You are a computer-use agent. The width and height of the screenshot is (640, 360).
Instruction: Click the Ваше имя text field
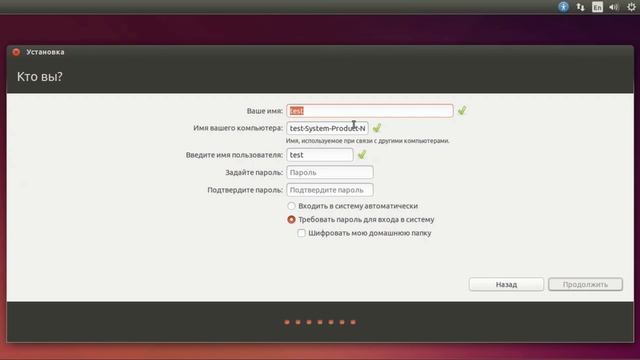click(370, 111)
